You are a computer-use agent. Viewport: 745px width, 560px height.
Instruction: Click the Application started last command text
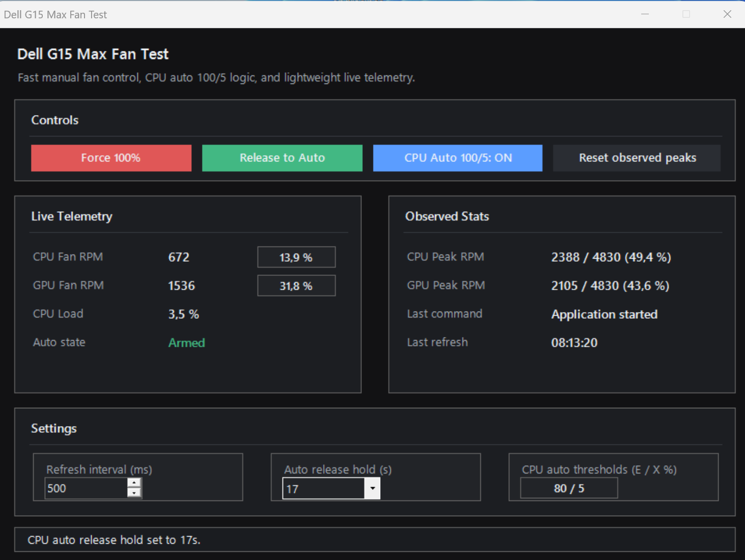point(605,314)
